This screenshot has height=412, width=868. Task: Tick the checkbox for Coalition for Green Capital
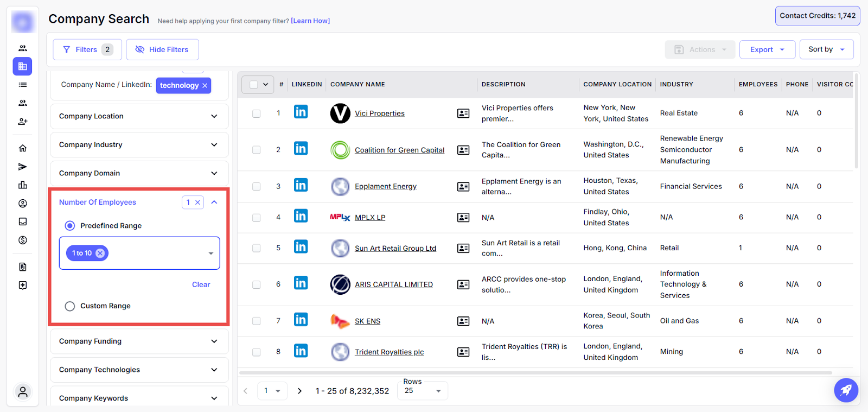pyautogui.click(x=256, y=150)
